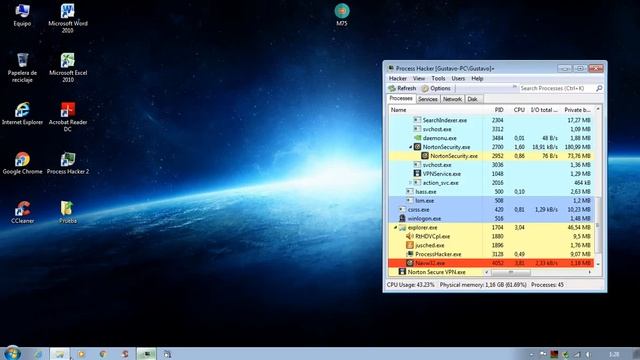Open the Users menu
The height and width of the screenshot is (360, 640).
(x=458, y=78)
